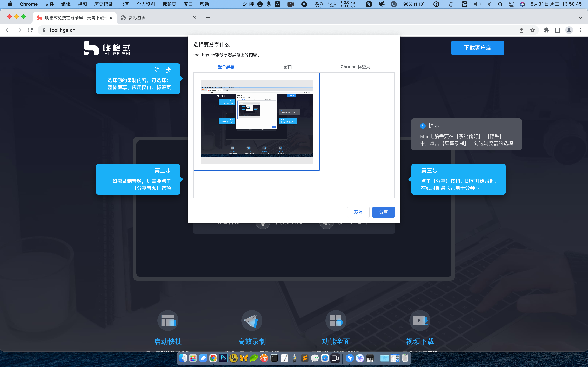Click the extensions puzzle icon in Chrome toolbar
Screen dimensions: 588x367
pyautogui.click(x=547, y=30)
